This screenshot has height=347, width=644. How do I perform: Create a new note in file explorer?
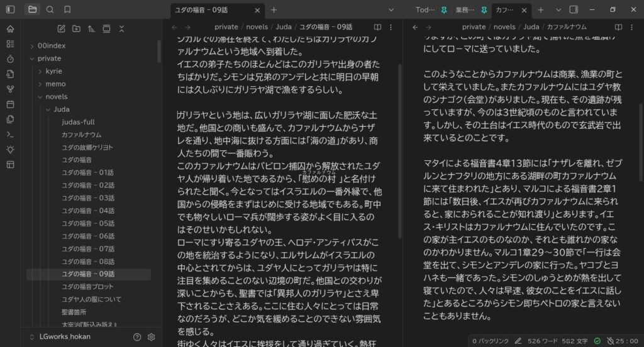61,29
